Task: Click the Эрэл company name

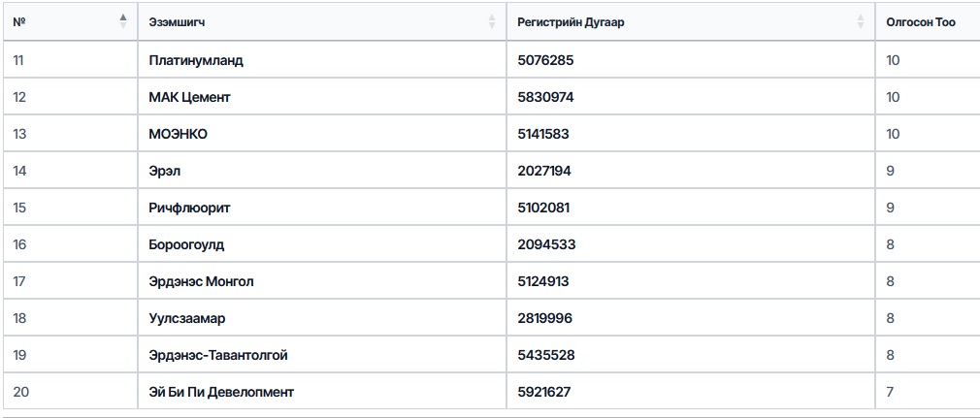Action: [164, 172]
